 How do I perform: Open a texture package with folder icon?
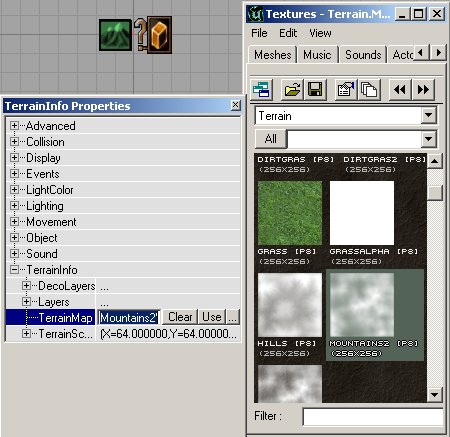coord(292,90)
